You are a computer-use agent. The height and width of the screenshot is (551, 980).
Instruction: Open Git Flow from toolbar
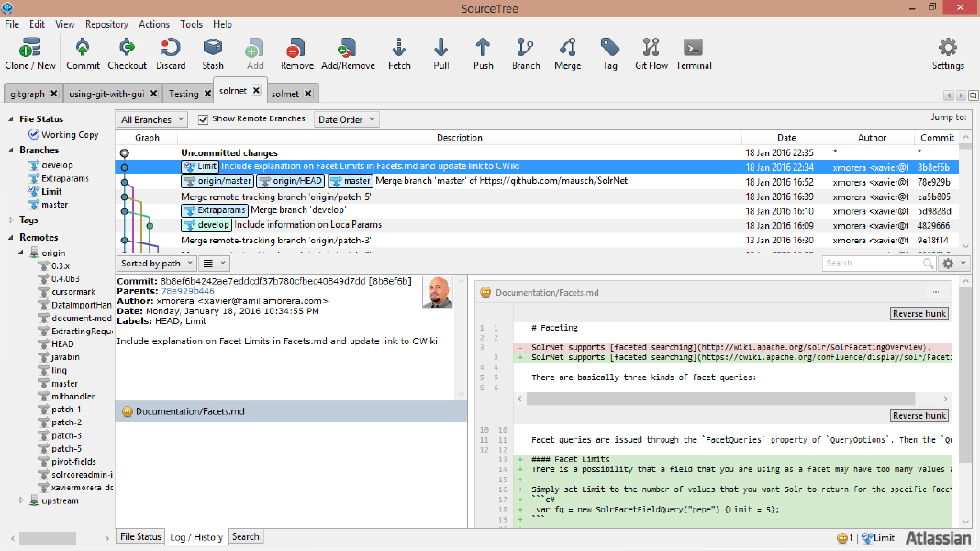pos(651,54)
